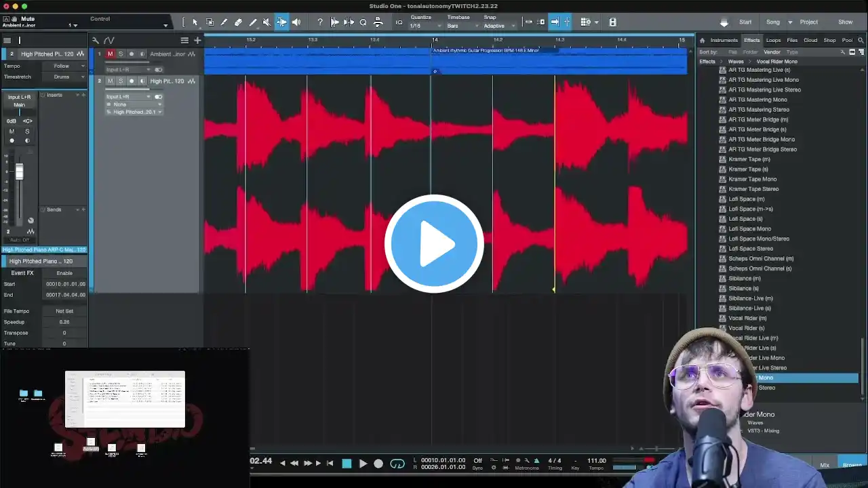
Task: Open the Timestretch Drums dropdown
Action: pos(64,77)
